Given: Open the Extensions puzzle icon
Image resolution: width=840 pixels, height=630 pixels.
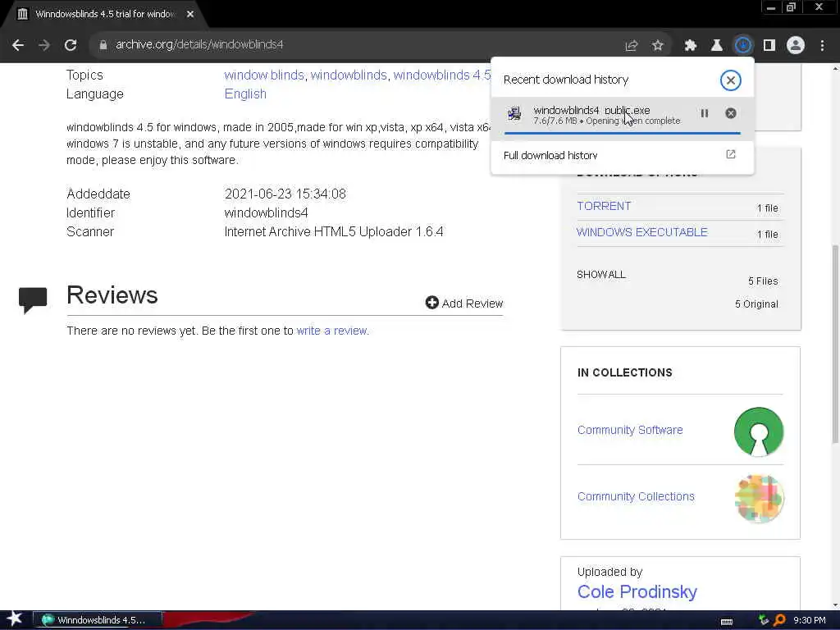Looking at the screenshot, I should (691, 46).
